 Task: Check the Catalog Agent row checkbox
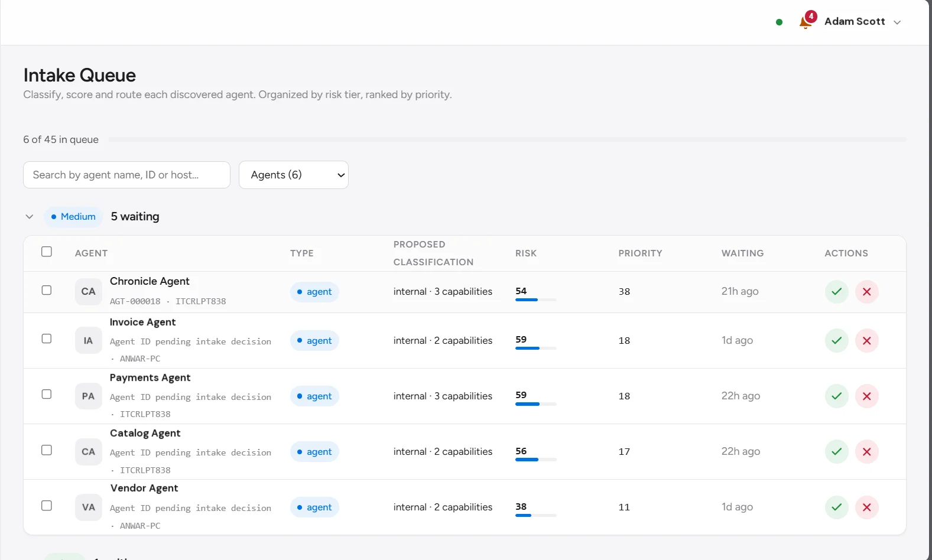tap(47, 450)
